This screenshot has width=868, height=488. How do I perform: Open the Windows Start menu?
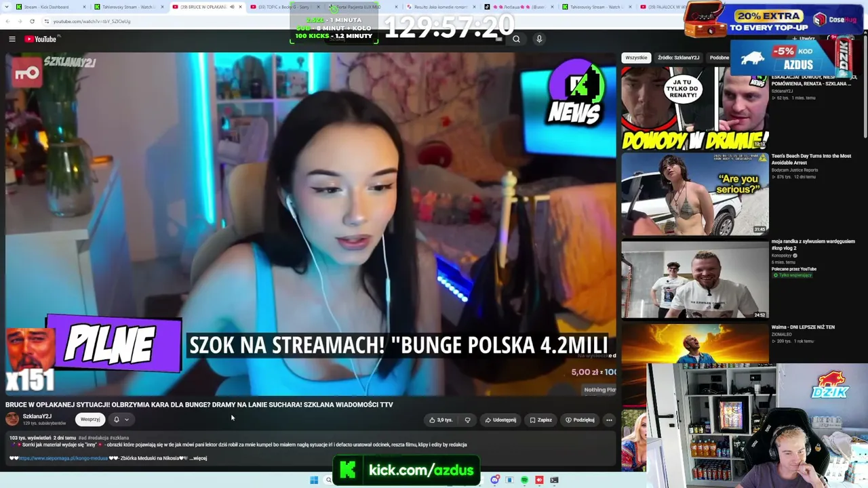pyautogui.click(x=314, y=480)
